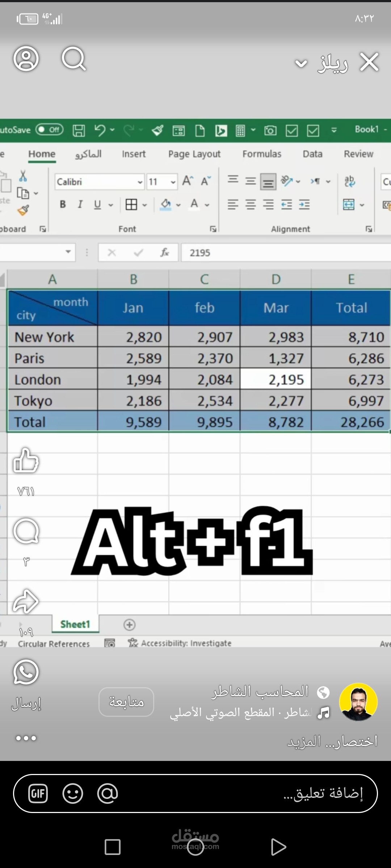The width and height of the screenshot is (391, 868).
Task: Toggle first checkbox in quick access toolbar
Action: (291, 131)
